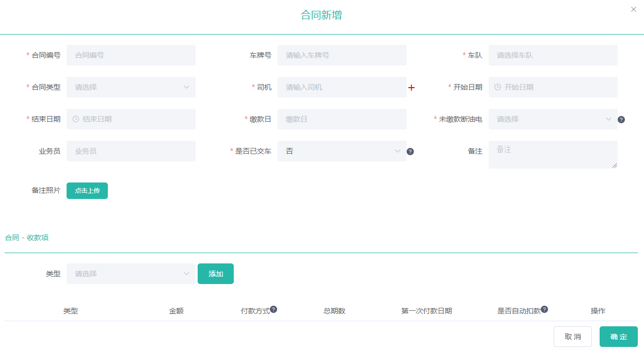The height and width of the screenshot is (349, 644).
Task: Open the 未缴款断油电 dropdown
Action: pyautogui.click(x=553, y=119)
